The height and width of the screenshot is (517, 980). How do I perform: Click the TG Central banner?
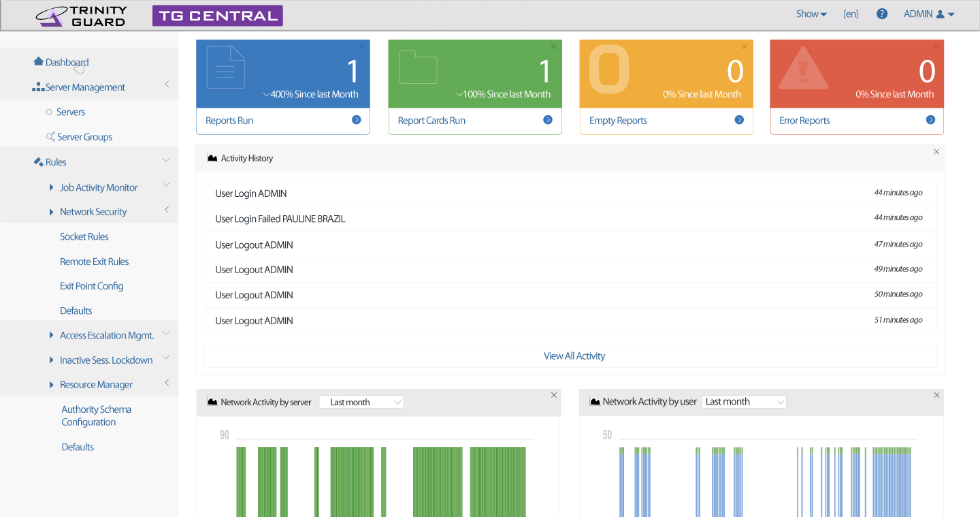click(x=217, y=14)
